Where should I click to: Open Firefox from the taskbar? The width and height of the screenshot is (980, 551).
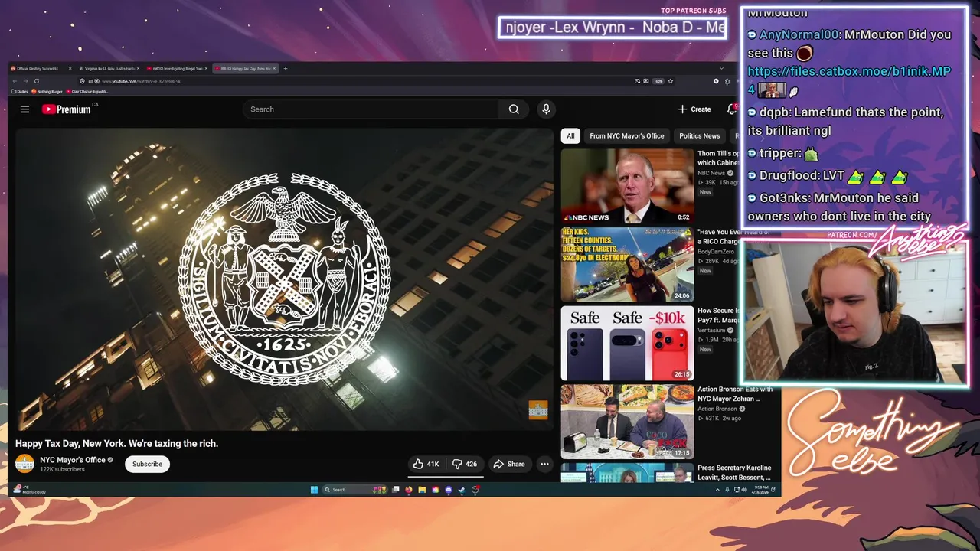click(x=409, y=490)
